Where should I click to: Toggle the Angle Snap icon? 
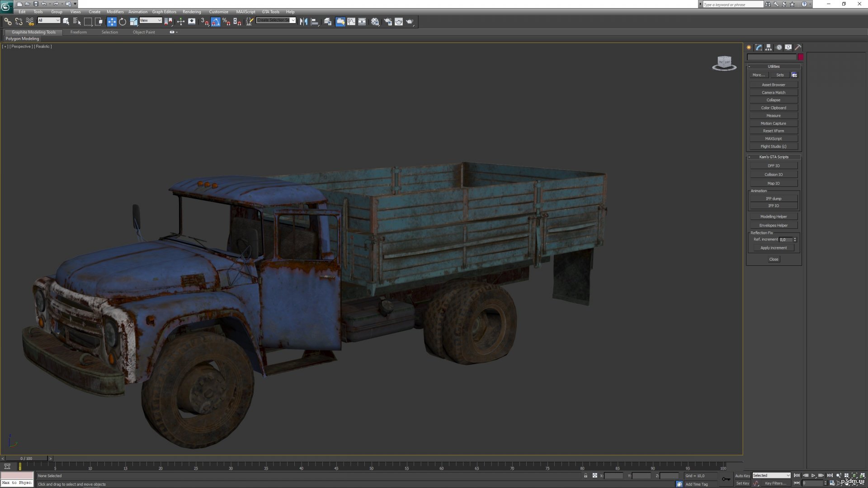(x=216, y=21)
